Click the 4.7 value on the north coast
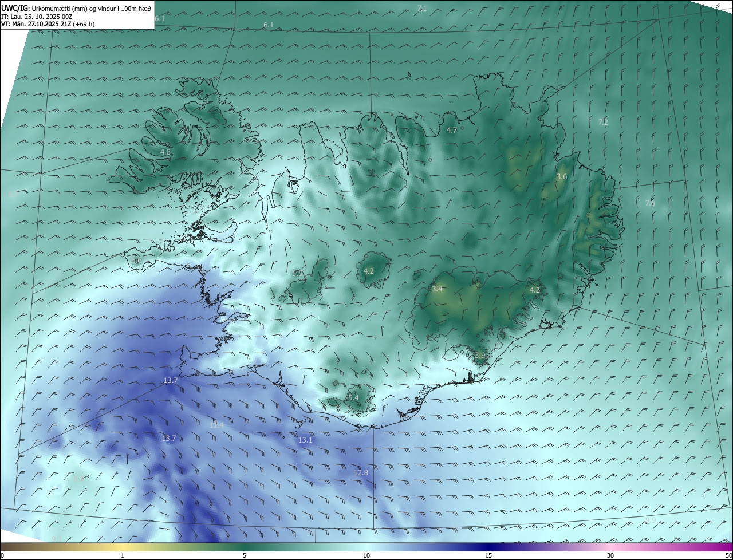 [452, 131]
